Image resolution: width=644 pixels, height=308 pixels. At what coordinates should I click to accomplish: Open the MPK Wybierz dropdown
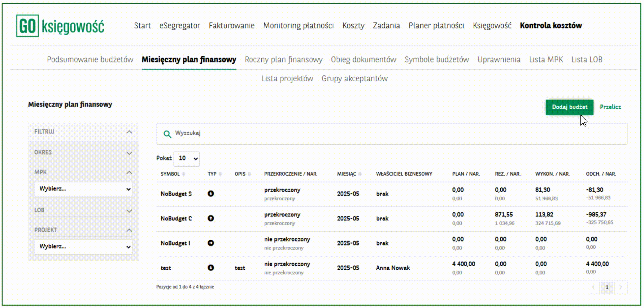(83, 189)
